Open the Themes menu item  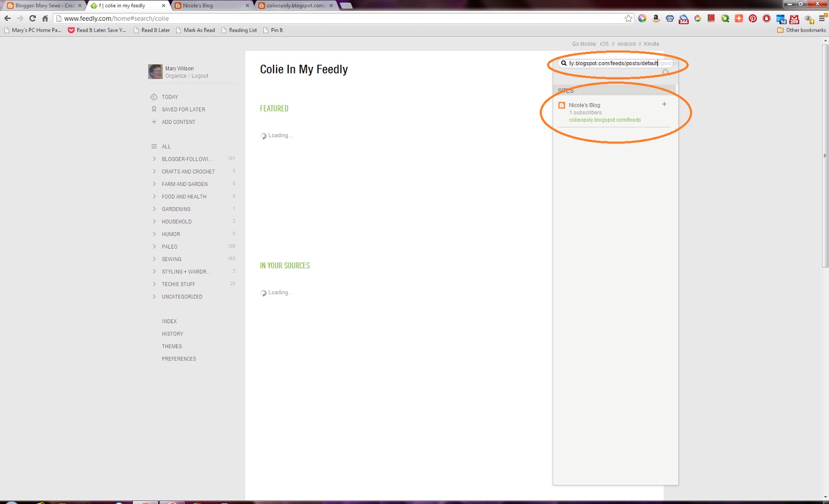point(172,347)
